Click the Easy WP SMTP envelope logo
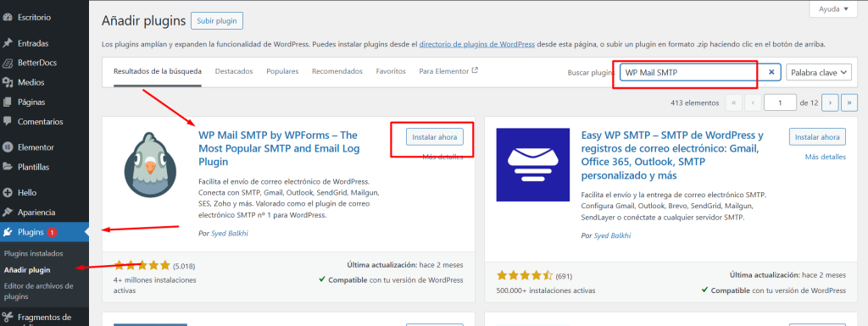The image size is (868, 326). (x=533, y=164)
